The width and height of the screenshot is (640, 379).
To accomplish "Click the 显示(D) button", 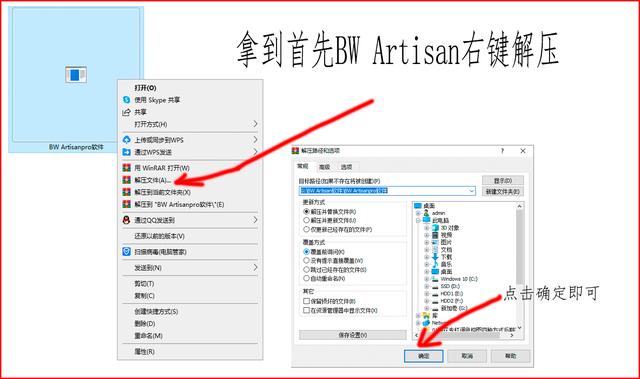I will click(502, 180).
